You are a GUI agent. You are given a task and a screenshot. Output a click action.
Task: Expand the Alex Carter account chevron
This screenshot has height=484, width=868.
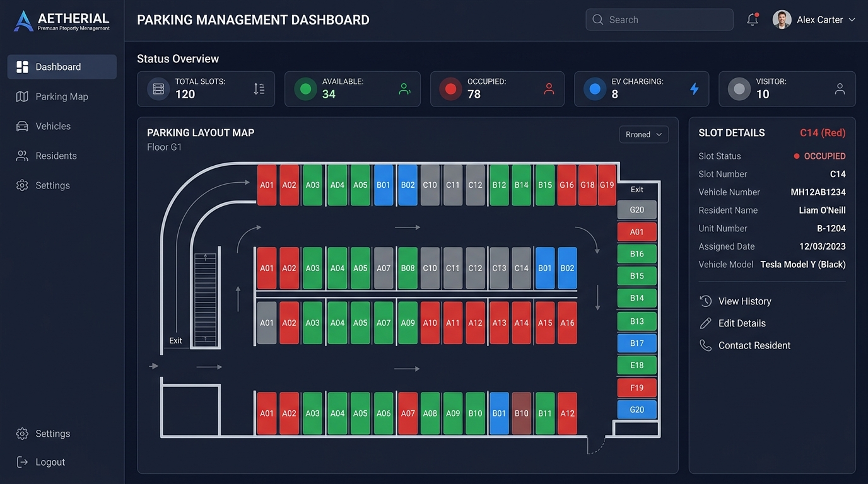[852, 20]
